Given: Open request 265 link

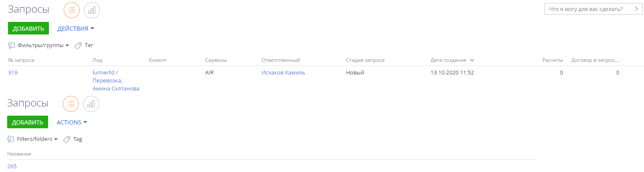Looking at the screenshot, I should click(12, 166).
